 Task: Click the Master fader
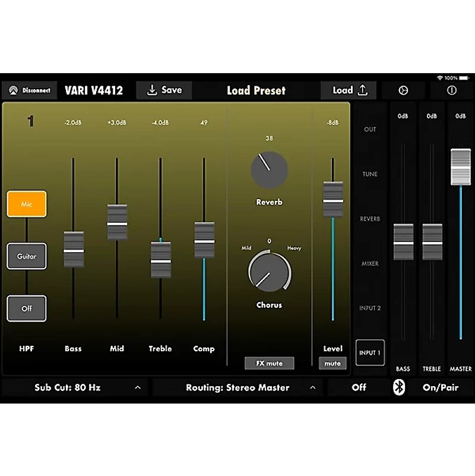pyautogui.click(x=460, y=166)
